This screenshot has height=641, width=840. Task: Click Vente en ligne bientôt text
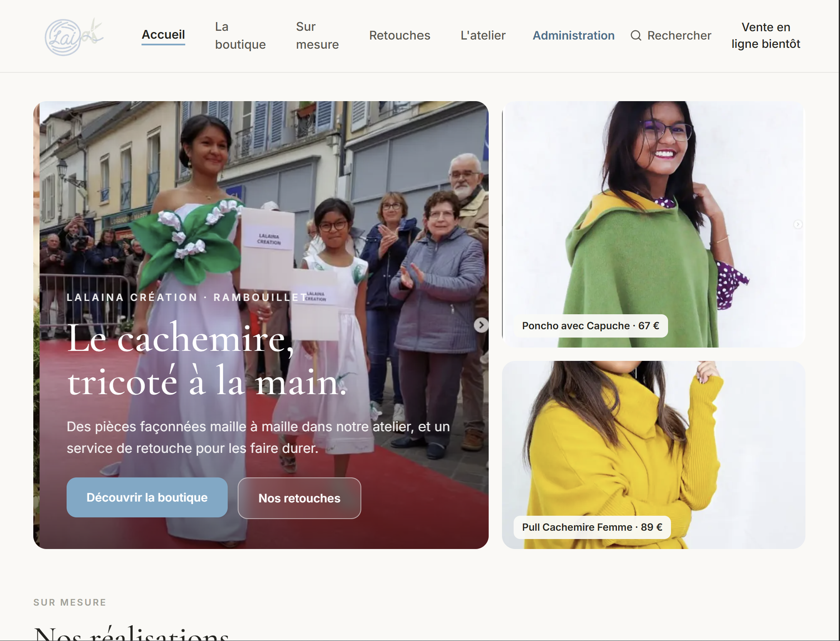[765, 36]
